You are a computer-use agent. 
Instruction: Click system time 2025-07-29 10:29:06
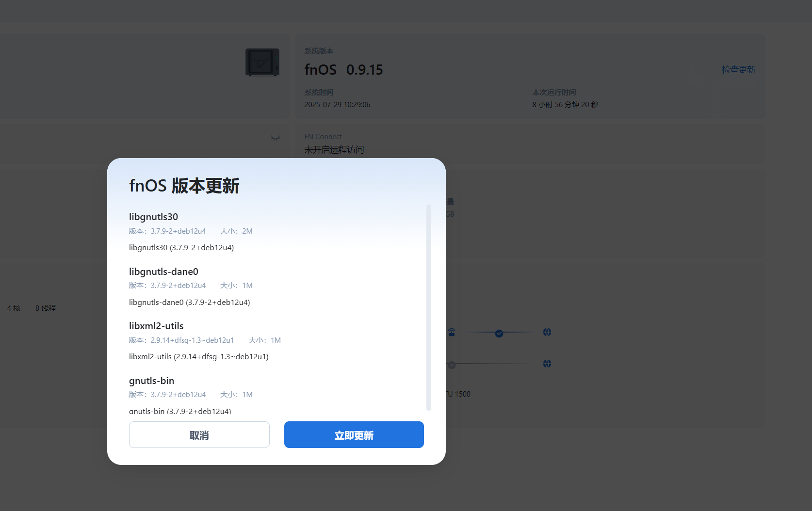337,105
